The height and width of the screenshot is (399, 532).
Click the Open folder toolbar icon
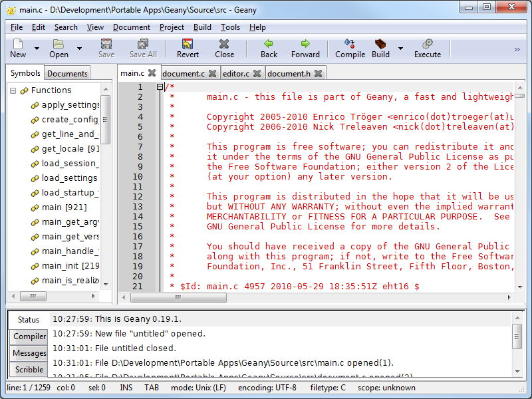[59, 44]
